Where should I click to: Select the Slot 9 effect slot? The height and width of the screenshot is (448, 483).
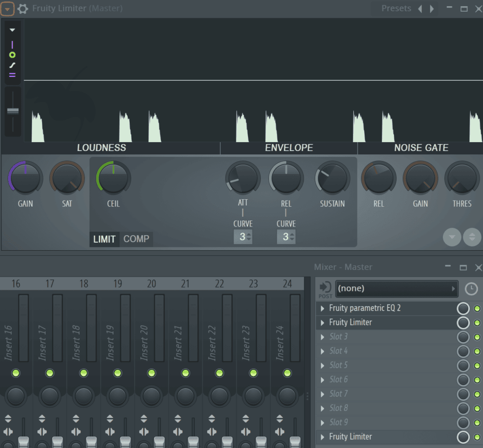tap(386, 423)
